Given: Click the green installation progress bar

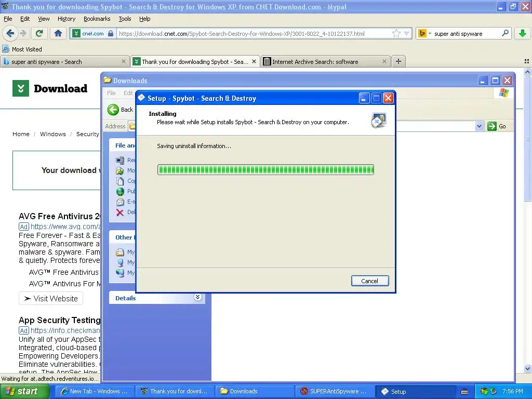Looking at the screenshot, I should [x=265, y=170].
